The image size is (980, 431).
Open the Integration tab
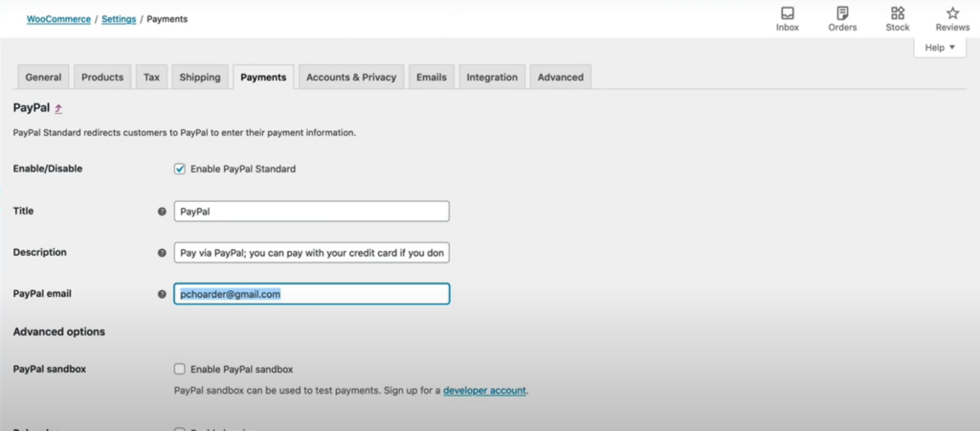coord(492,77)
